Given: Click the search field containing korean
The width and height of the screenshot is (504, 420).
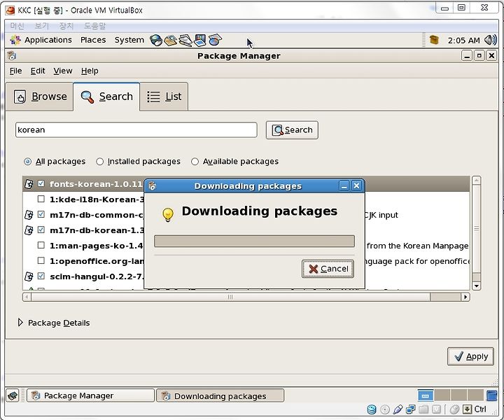Looking at the screenshot, I should click(x=136, y=129).
